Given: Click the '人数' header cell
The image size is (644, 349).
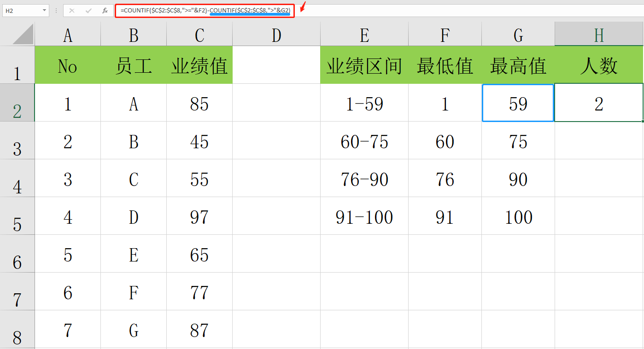Looking at the screenshot, I should click(599, 65).
